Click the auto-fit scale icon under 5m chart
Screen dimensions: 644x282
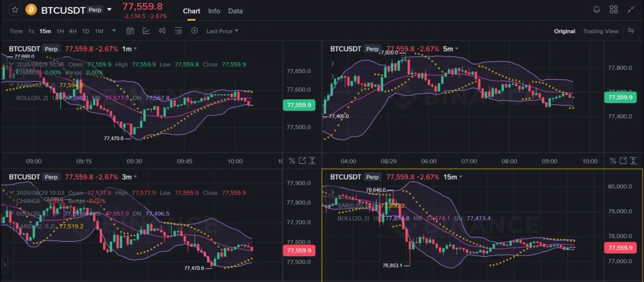click(x=633, y=161)
